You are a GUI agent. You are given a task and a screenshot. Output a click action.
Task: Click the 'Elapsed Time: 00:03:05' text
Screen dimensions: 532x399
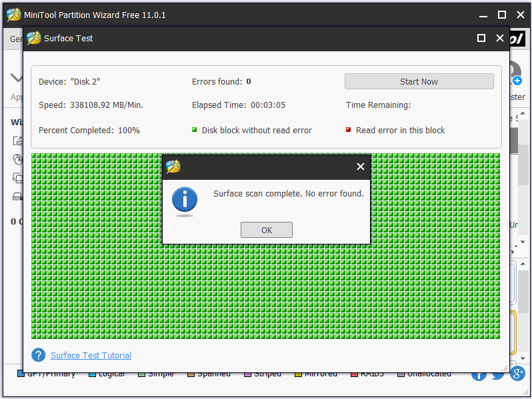tap(239, 105)
